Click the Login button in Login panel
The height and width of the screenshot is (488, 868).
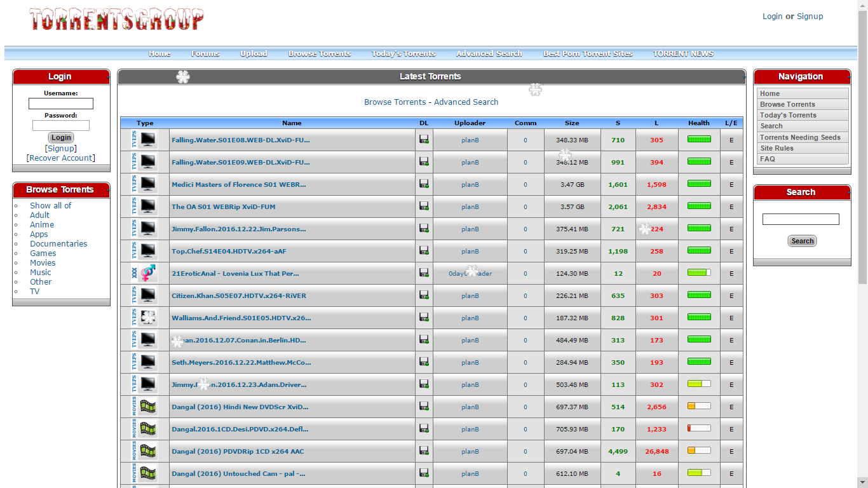tap(61, 137)
